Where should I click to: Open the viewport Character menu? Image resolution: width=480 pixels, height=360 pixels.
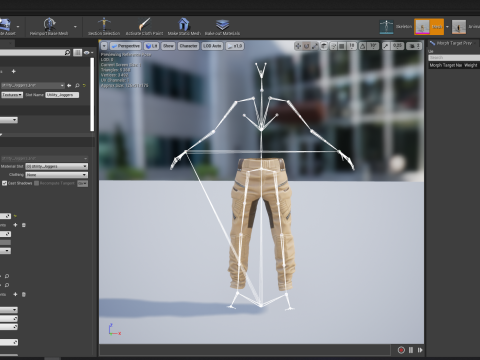coord(188,46)
